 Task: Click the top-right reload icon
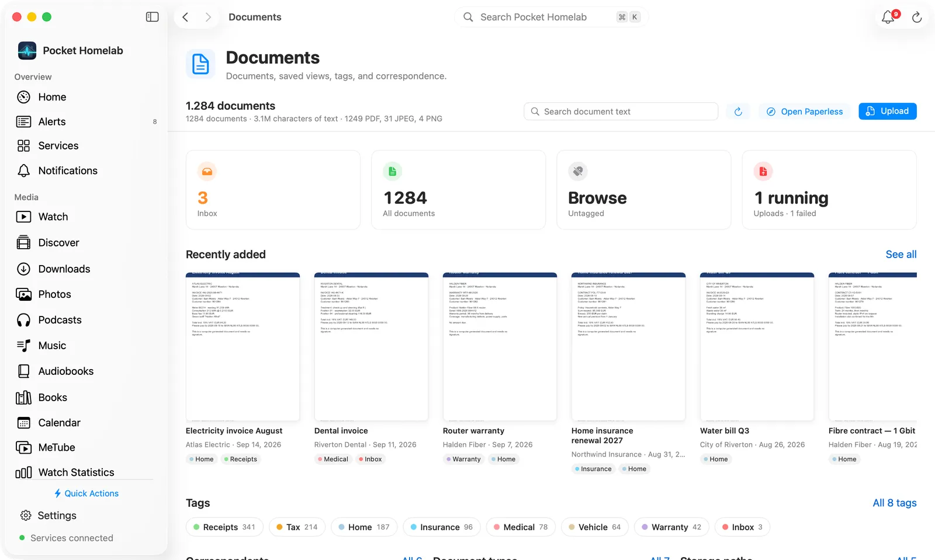click(x=917, y=18)
